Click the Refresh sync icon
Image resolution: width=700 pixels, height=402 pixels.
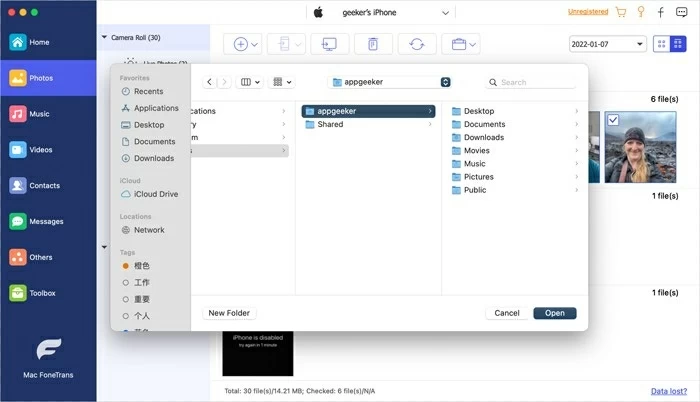[416, 44]
